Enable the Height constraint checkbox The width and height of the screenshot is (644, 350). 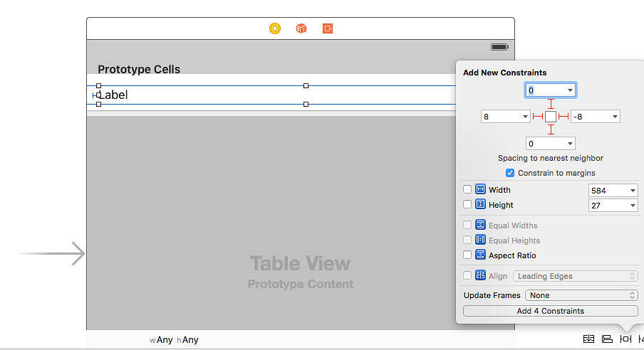click(x=467, y=205)
